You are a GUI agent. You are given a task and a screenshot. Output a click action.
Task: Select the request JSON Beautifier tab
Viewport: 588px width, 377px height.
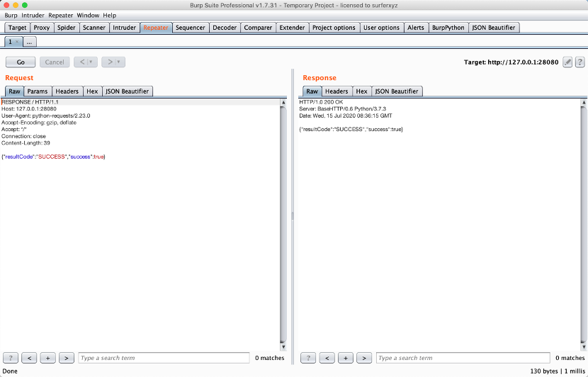(x=128, y=91)
